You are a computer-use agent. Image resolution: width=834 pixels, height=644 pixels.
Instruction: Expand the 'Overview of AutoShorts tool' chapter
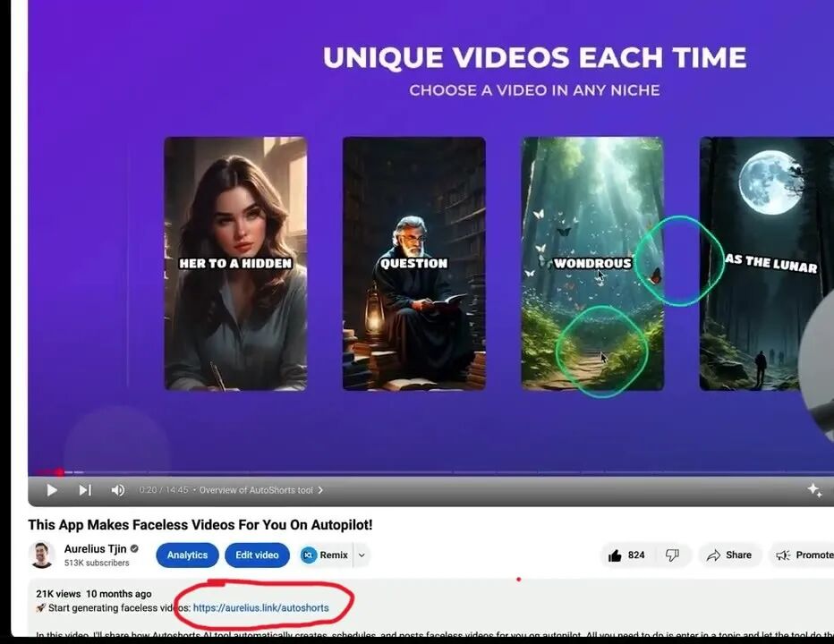coord(260,490)
